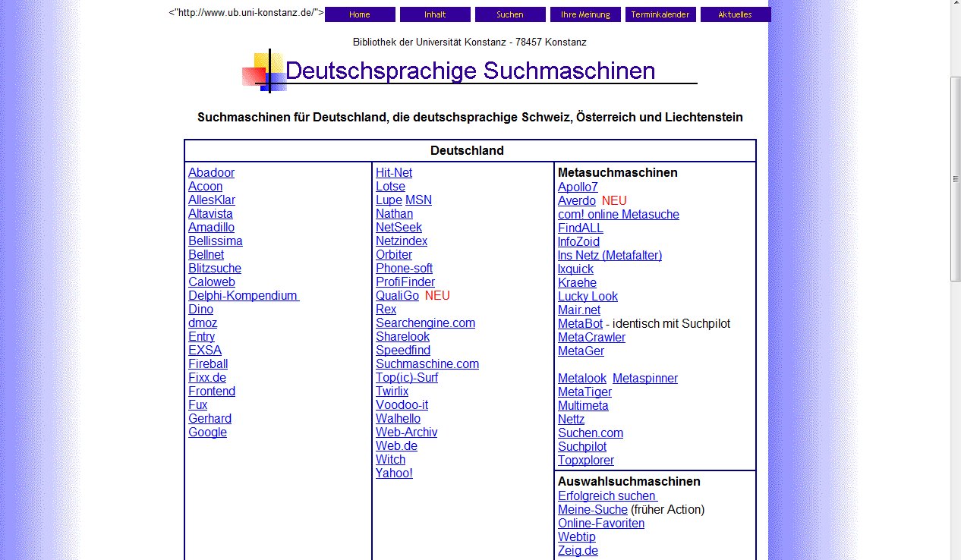Click the MSN link next to Lupe
Image resolution: width=961 pixels, height=560 pixels.
(x=418, y=200)
